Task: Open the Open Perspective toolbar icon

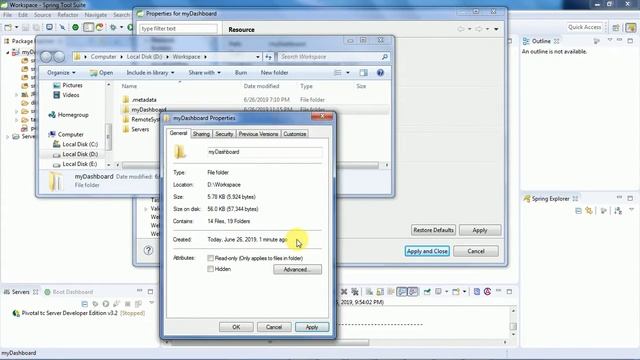Action: coord(616,27)
